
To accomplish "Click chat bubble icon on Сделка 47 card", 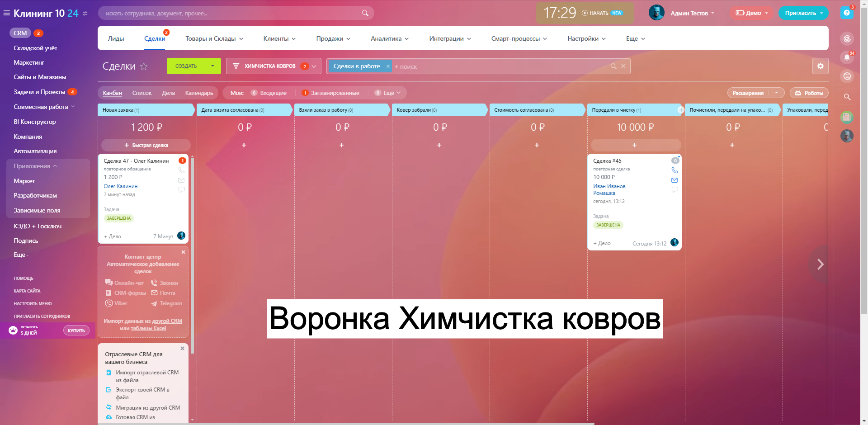I will point(181,190).
